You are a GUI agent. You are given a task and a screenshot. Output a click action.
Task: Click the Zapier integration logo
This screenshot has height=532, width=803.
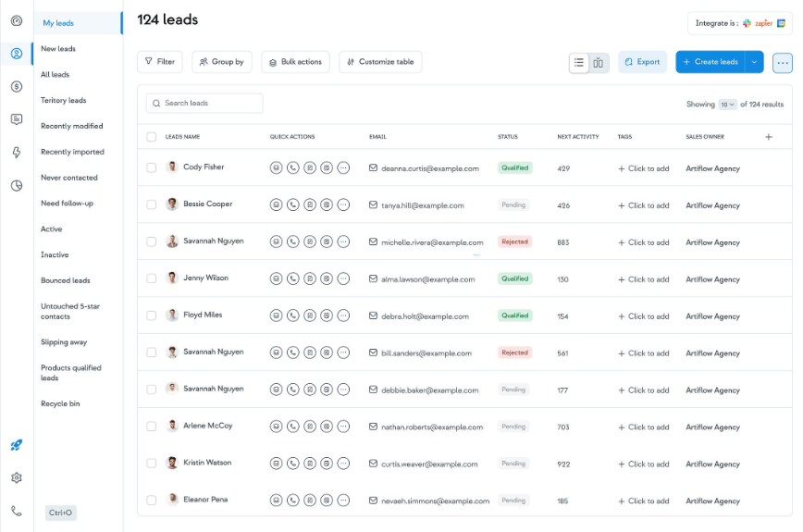tap(763, 23)
